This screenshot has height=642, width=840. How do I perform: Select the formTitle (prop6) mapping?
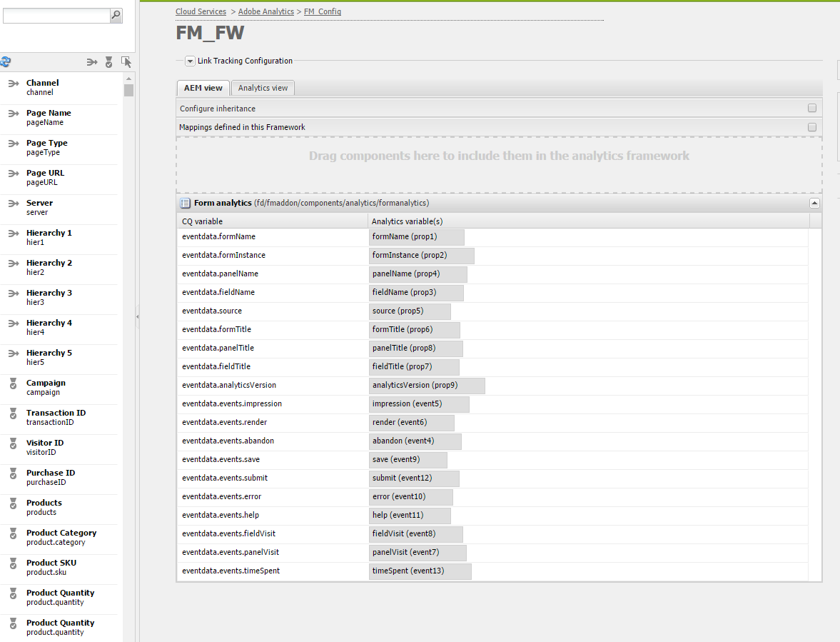point(414,330)
